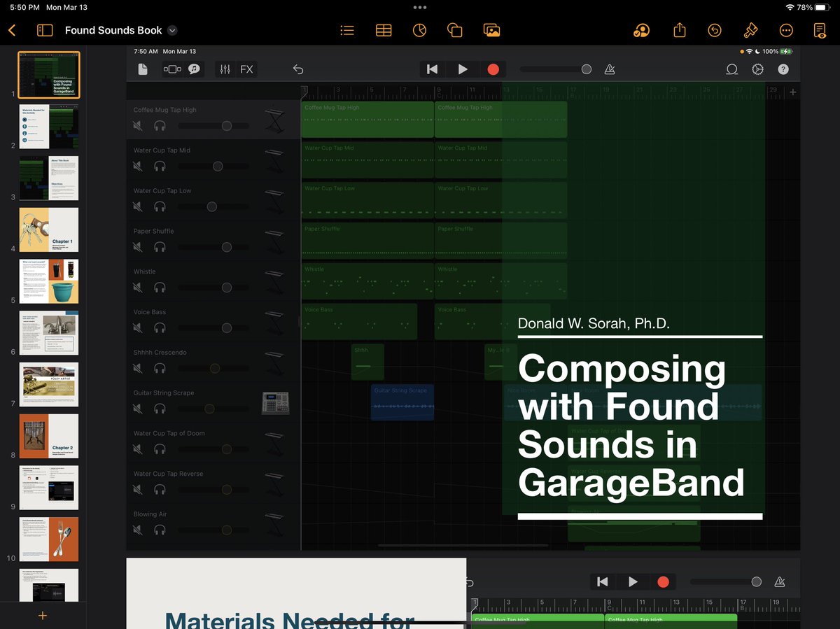Tap the share icon in Pages toolbar

pyautogui.click(x=679, y=30)
